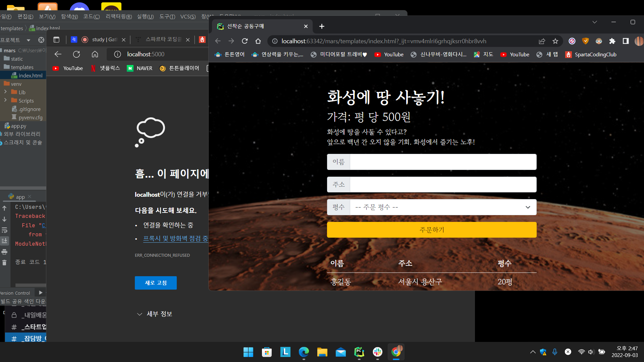Click the site info icon in the Chrome address bar

point(275,41)
